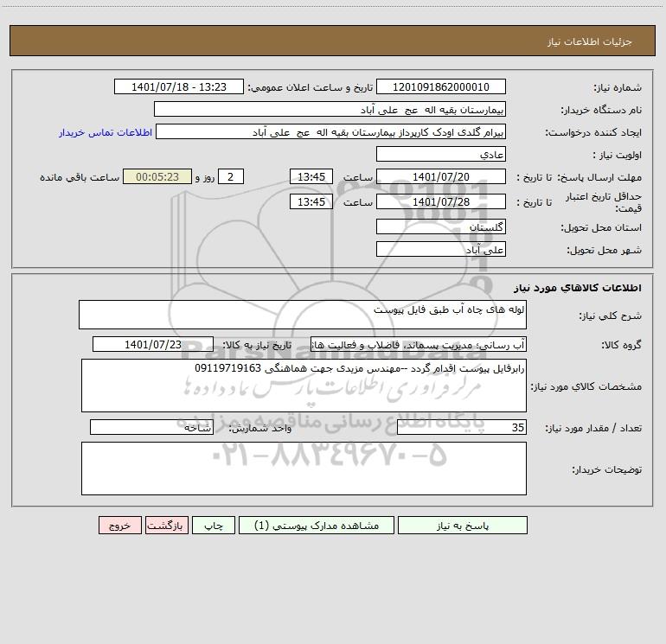Click the نام دستگاه خریدار label
Image resolution: width=666 pixels, height=644 pixels.
pos(601,111)
